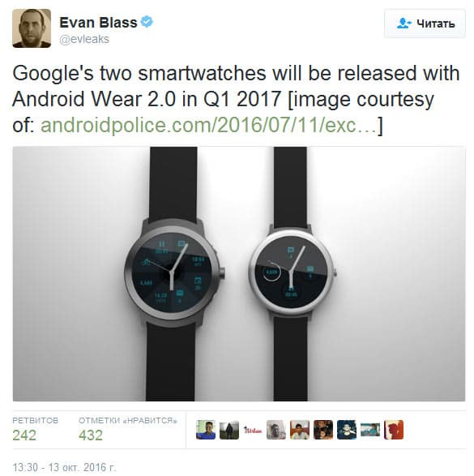Click eighth liker avatar, wide landscape image

pyautogui.click(x=370, y=430)
